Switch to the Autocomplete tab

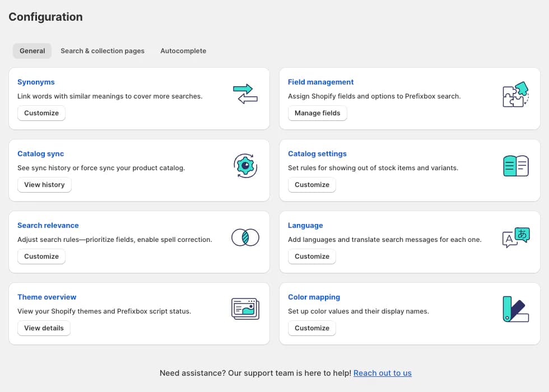(183, 51)
